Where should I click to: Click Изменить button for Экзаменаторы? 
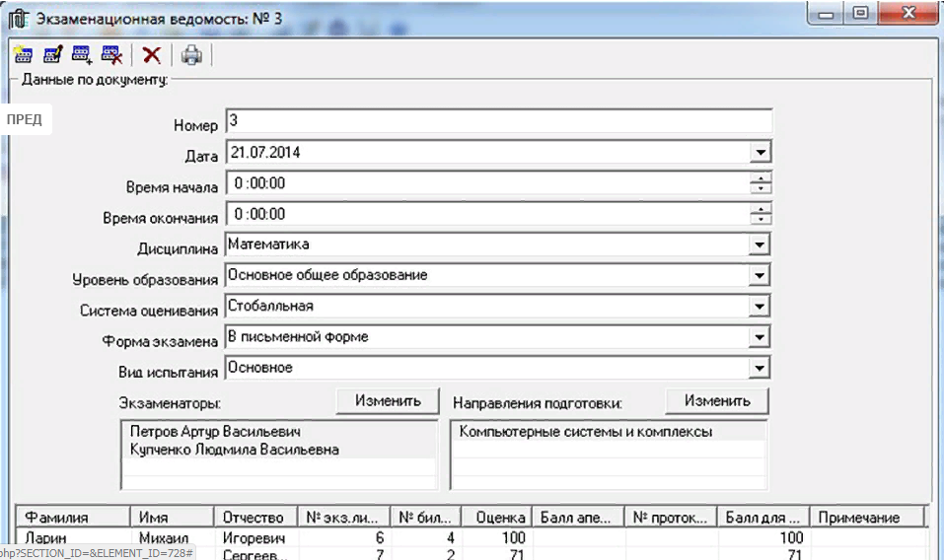388,401
